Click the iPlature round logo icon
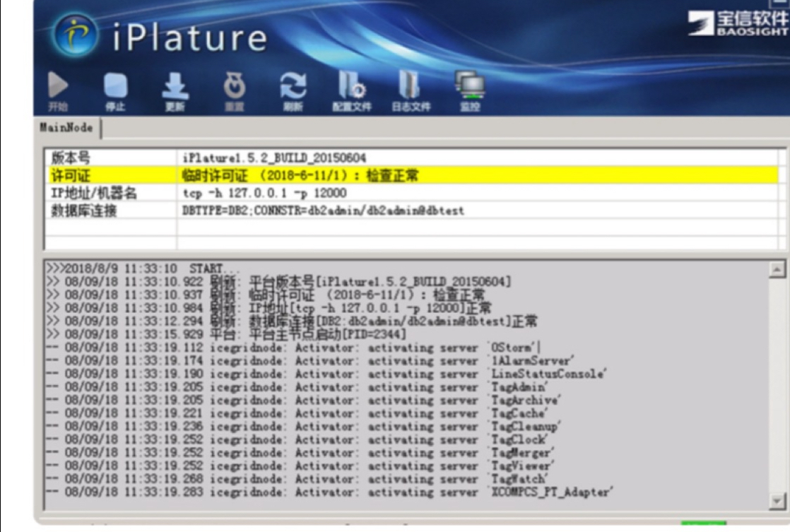The image size is (790, 532). [x=75, y=35]
